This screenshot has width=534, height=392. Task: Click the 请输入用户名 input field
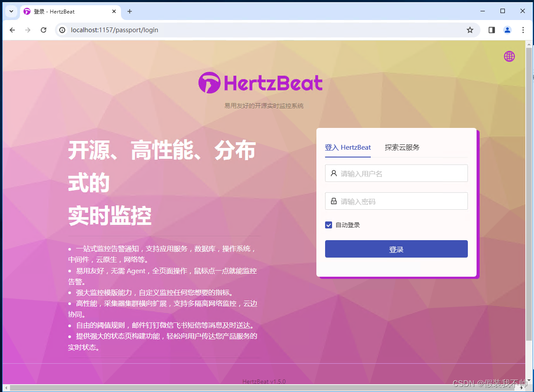coord(396,173)
